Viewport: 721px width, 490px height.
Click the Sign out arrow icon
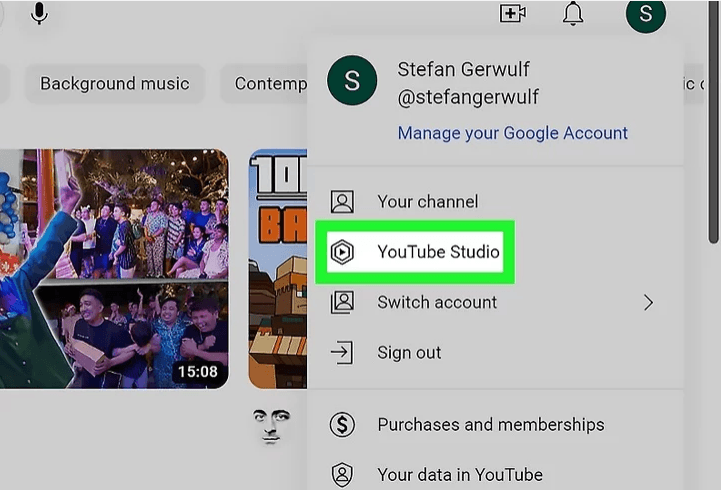(x=342, y=353)
